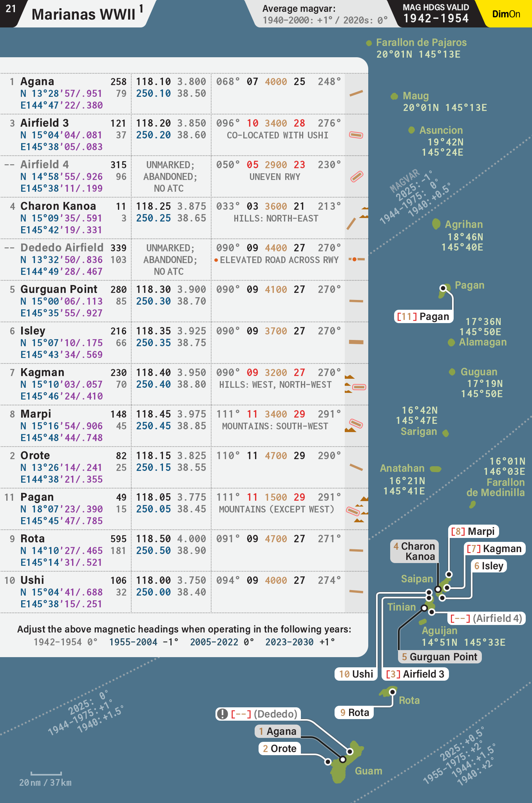Click Charon Kanoa runway hills icon
Screen dimensions: 532x803
tap(357, 218)
